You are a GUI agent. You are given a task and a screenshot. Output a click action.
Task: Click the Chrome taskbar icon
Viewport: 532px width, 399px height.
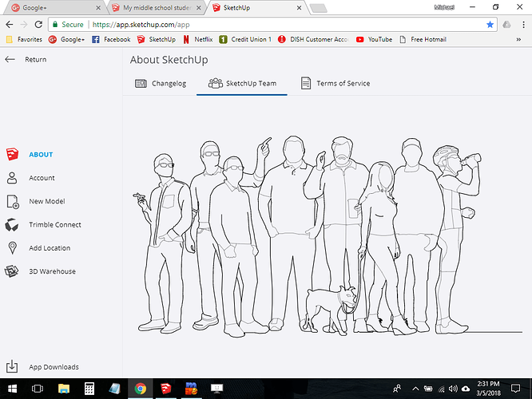coord(140,389)
